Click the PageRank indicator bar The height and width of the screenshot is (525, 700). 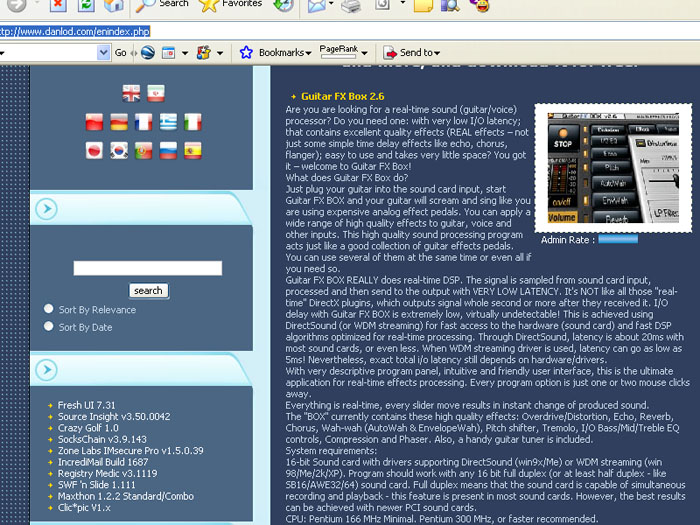pyautogui.click(x=338, y=57)
